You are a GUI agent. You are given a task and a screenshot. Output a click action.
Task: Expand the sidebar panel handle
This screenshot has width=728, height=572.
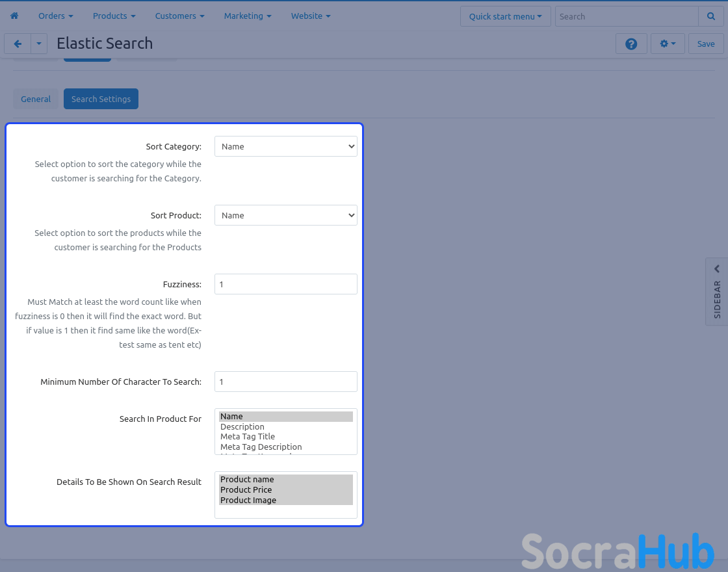click(717, 291)
